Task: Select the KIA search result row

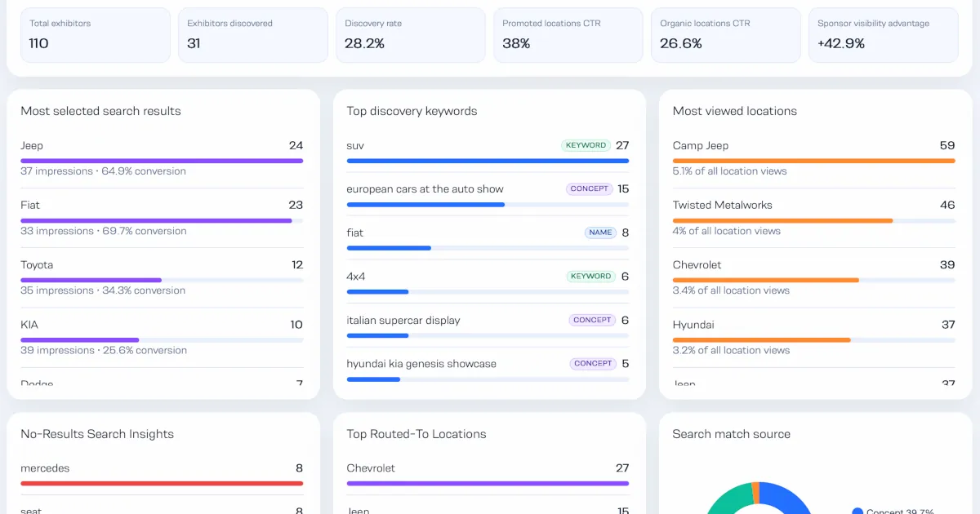Action: 162,337
